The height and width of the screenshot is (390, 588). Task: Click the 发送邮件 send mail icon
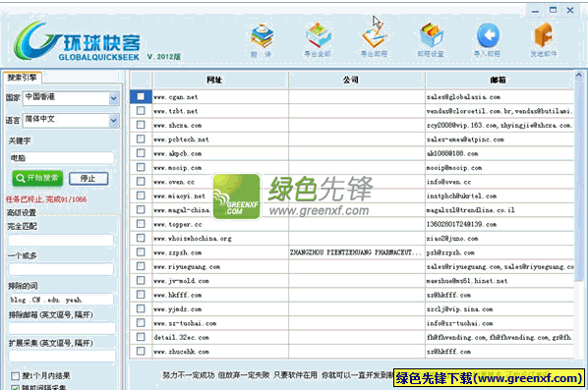tap(544, 40)
